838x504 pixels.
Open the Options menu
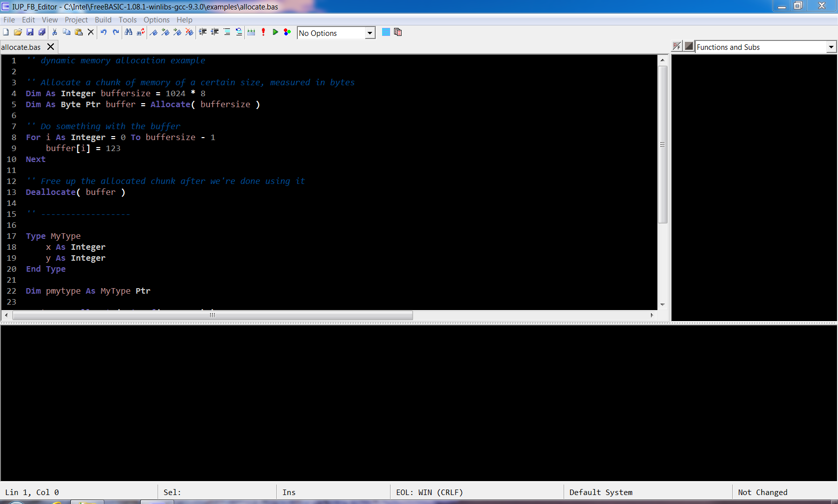[x=157, y=20]
